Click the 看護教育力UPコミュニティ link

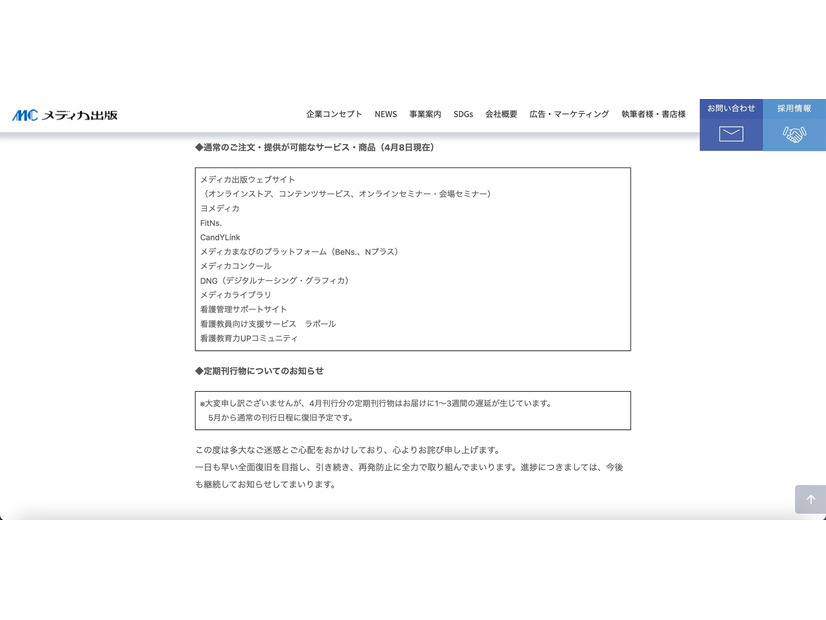pyautogui.click(x=248, y=339)
